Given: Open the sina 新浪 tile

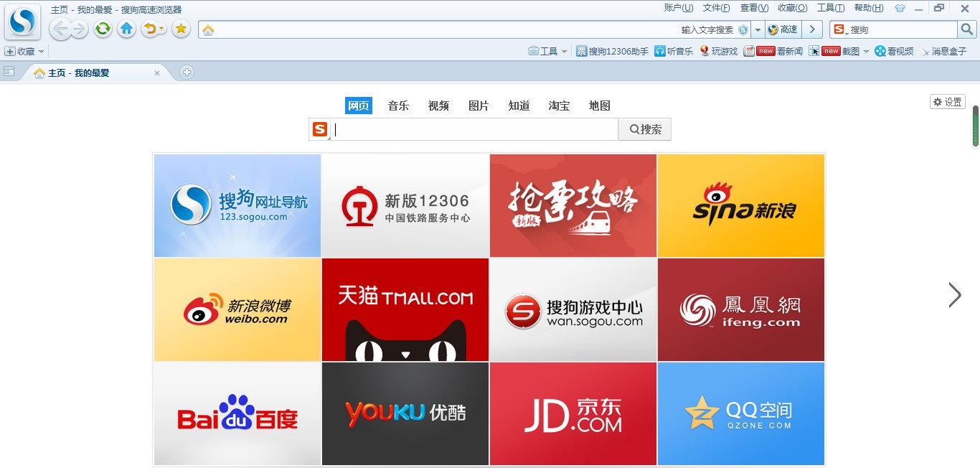Looking at the screenshot, I should click(x=741, y=205).
